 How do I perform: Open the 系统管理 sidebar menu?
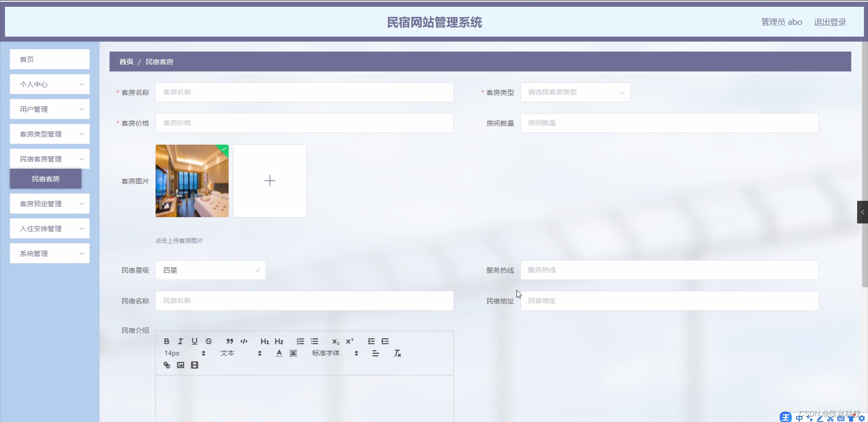pyautogui.click(x=49, y=253)
